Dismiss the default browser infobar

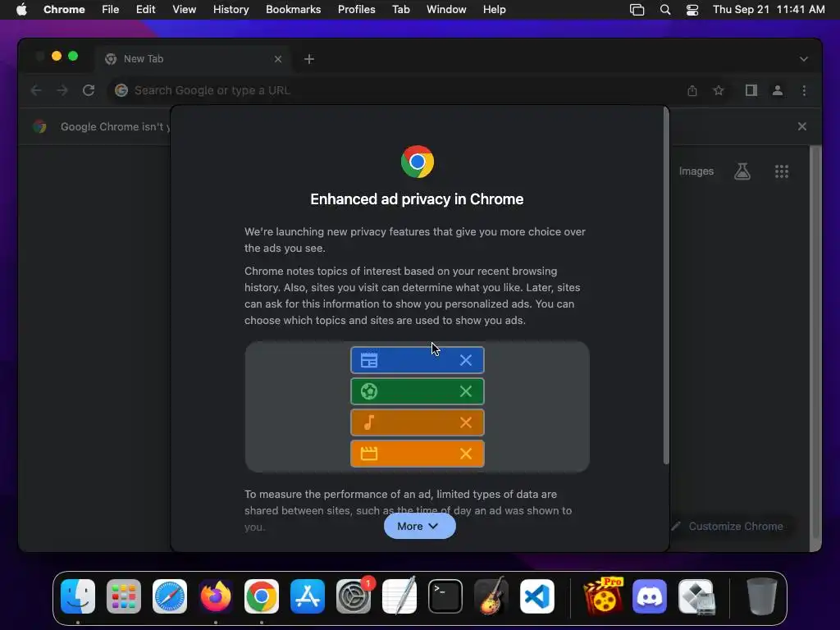(802, 126)
